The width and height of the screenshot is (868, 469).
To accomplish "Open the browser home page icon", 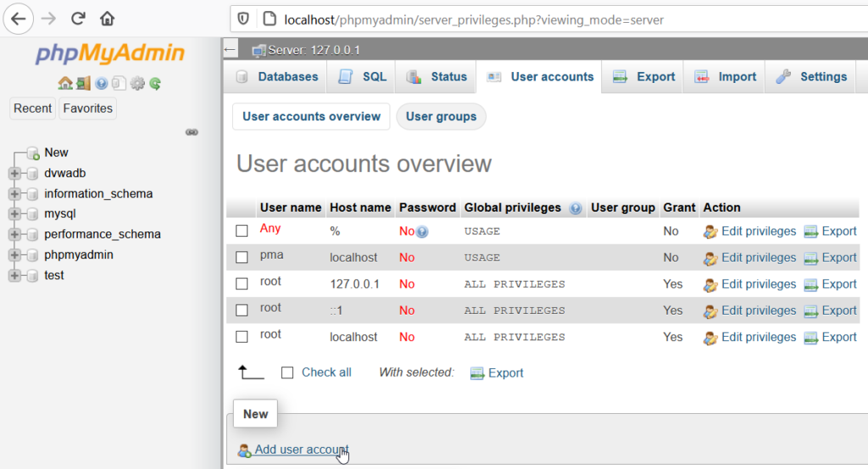I will [x=108, y=19].
